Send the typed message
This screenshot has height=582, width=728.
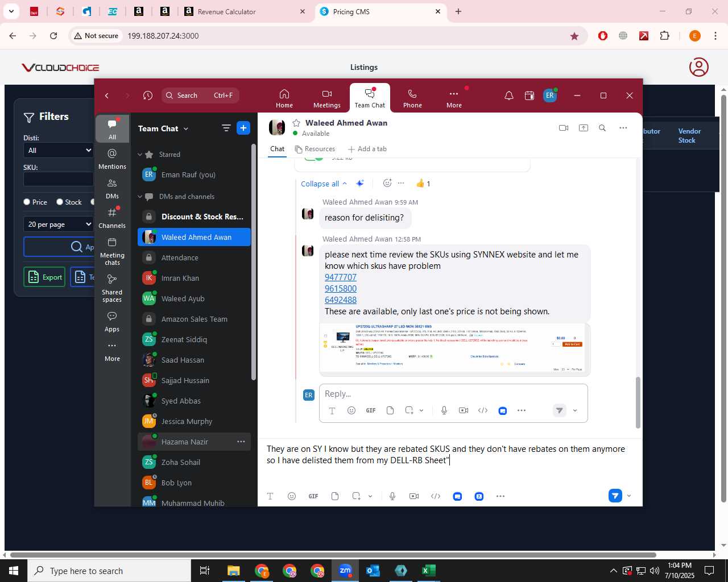click(x=615, y=496)
